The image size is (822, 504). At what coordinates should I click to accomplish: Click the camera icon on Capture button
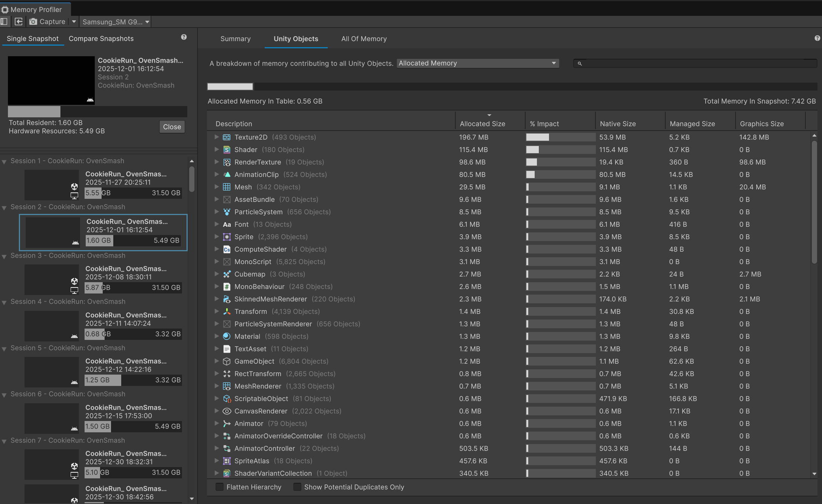click(33, 22)
